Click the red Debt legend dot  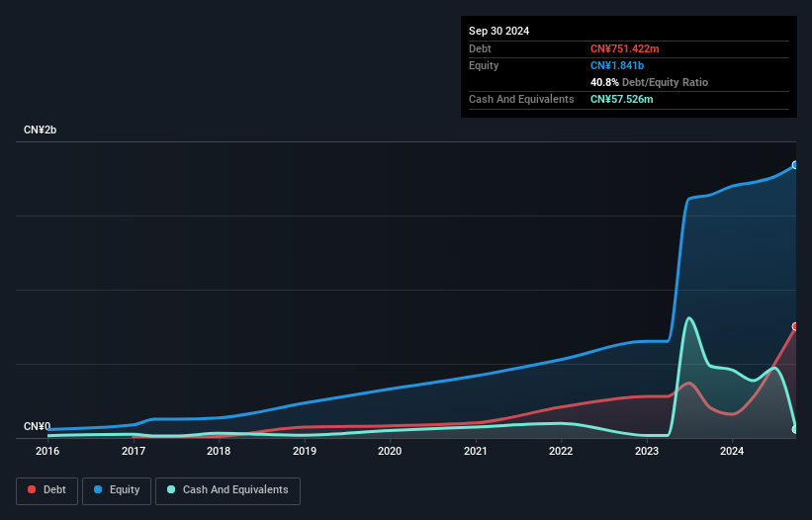[x=32, y=489]
